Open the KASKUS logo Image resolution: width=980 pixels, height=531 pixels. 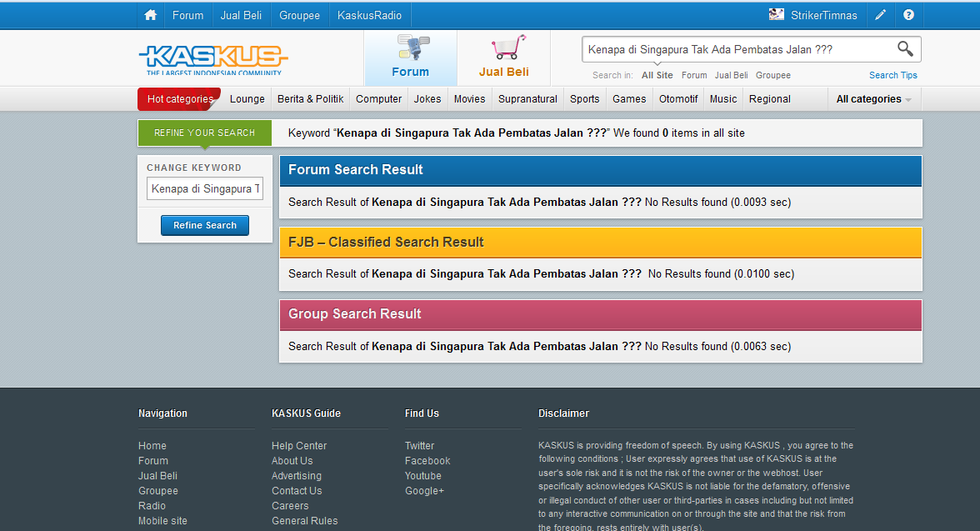213,59
